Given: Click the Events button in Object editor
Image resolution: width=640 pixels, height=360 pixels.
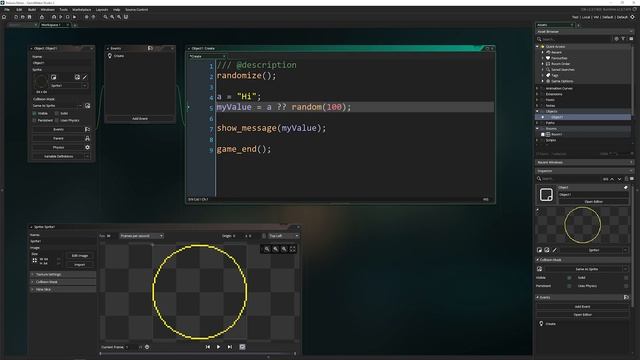Looking at the screenshot, I should pyautogui.click(x=58, y=129).
